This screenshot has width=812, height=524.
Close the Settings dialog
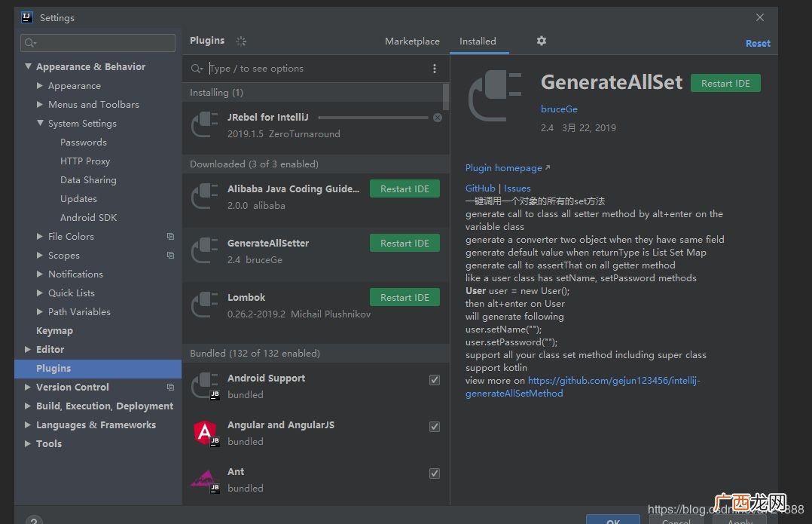pos(760,17)
